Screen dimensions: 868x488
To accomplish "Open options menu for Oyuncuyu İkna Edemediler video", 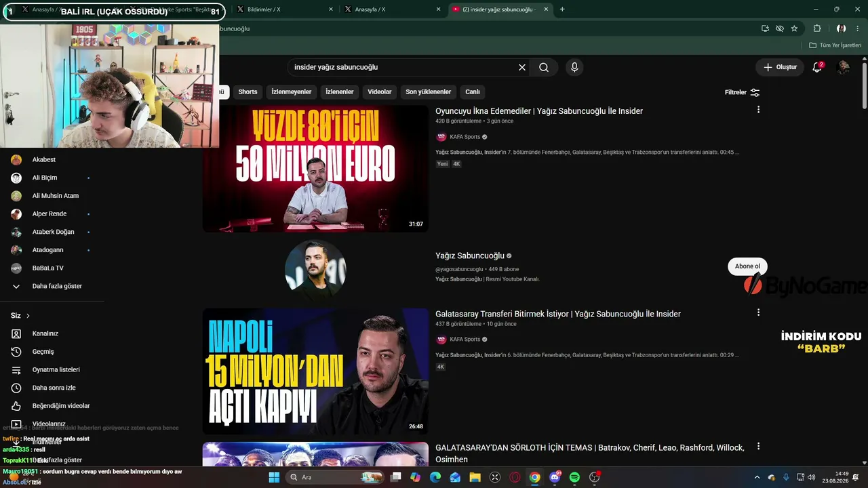I will click(x=758, y=110).
